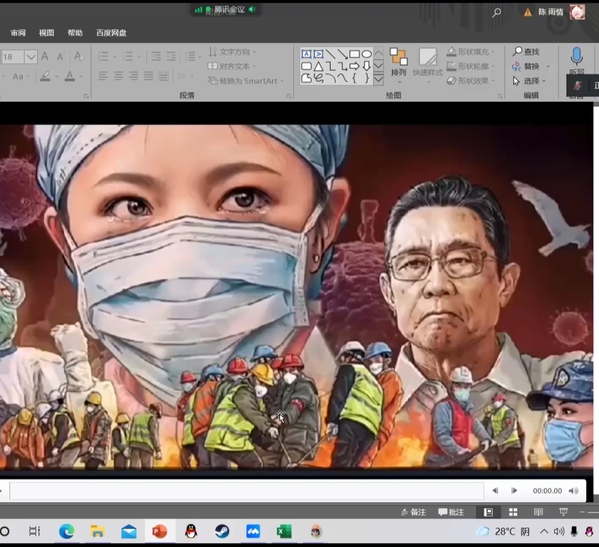Align text right
599x547 pixels.
(x=133, y=76)
